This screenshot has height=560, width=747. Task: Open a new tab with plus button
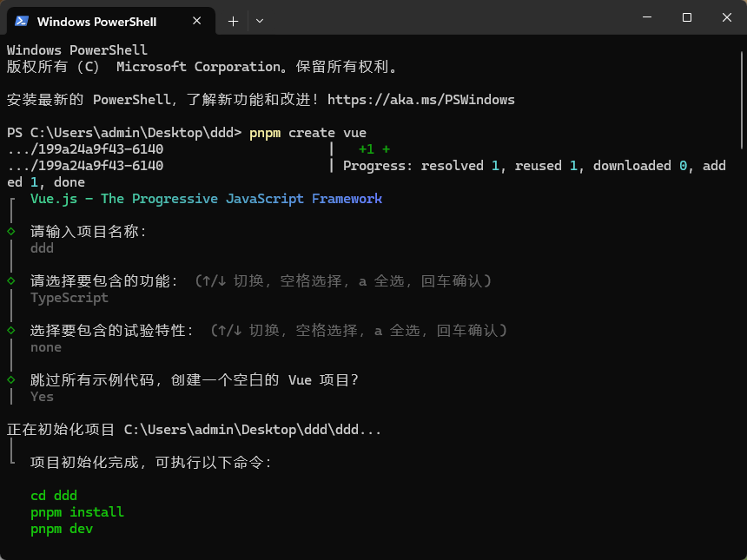click(x=233, y=21)
